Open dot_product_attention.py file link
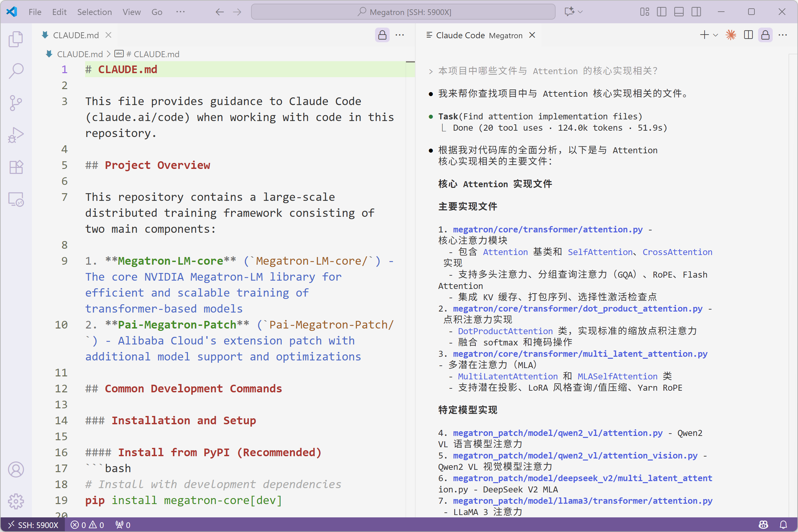798x532 pixels. [578, 309]
